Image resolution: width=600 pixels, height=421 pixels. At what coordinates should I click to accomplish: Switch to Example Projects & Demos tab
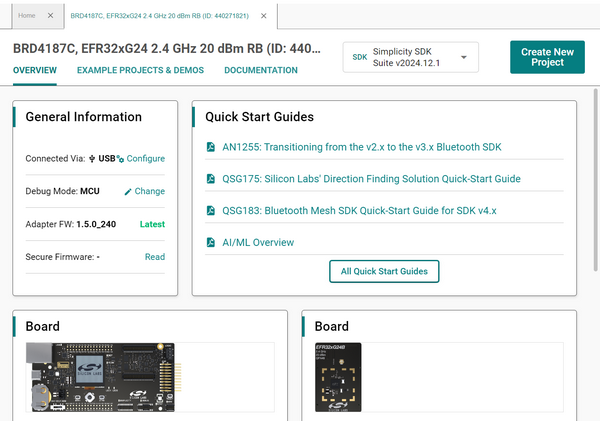click(x=140, y=70)
